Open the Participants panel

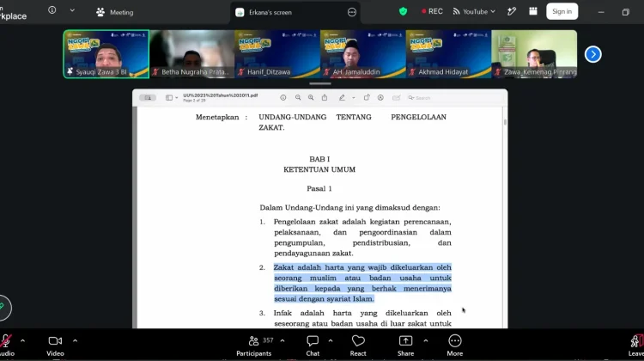pyautogui.click(x=254, y=346)
